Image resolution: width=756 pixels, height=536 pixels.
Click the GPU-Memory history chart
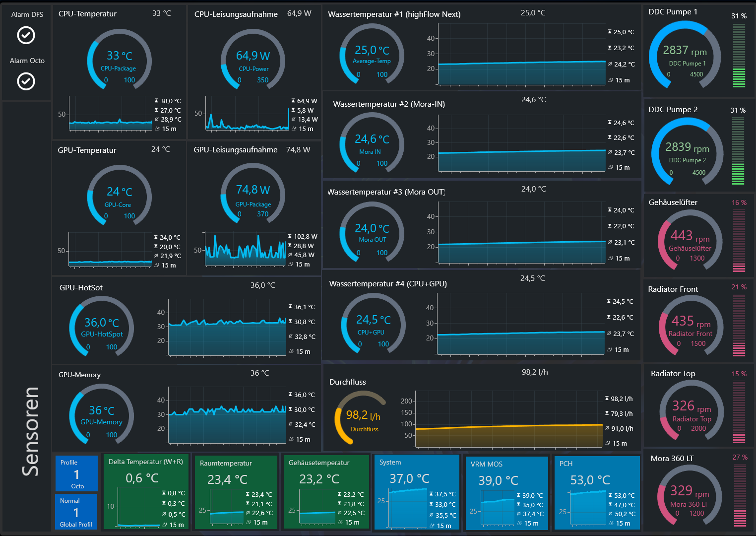tap(227, 415)
